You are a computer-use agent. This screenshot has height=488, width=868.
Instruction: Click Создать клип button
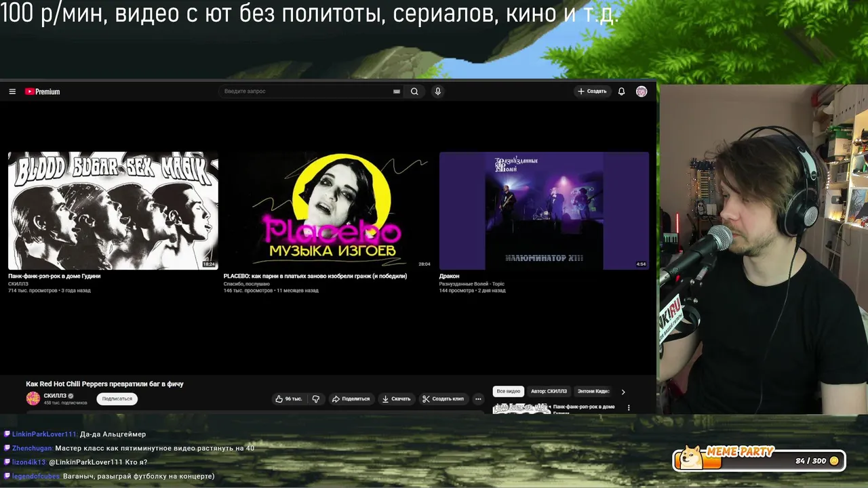click(x=443, y=399)
